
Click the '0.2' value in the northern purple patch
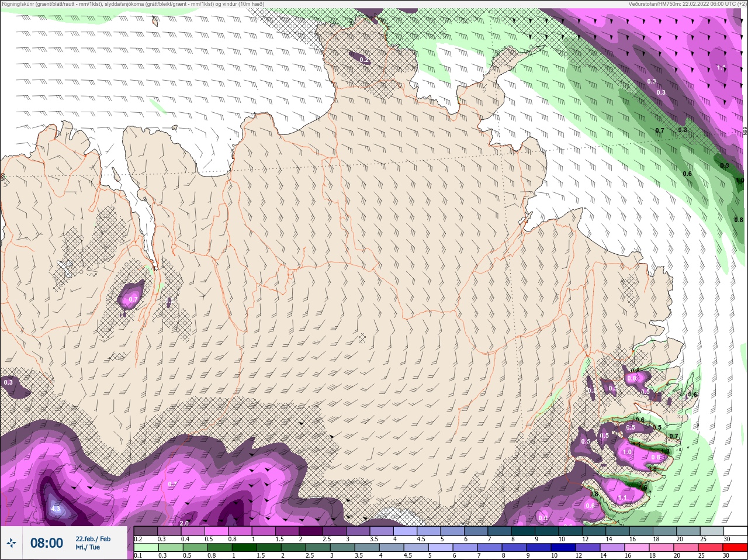pyautogui.click(x=364, y=60)
